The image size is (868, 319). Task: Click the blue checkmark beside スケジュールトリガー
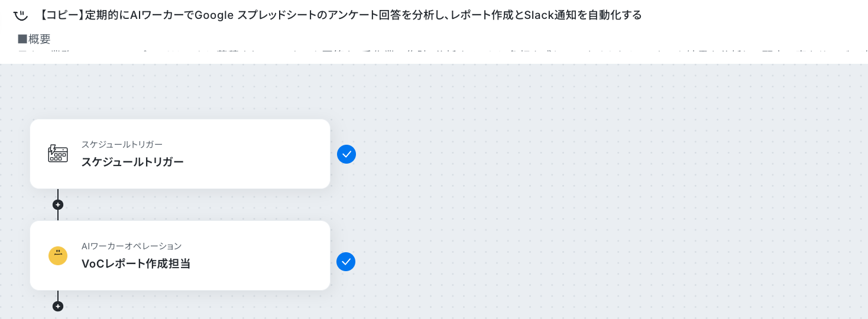(346, 154)
